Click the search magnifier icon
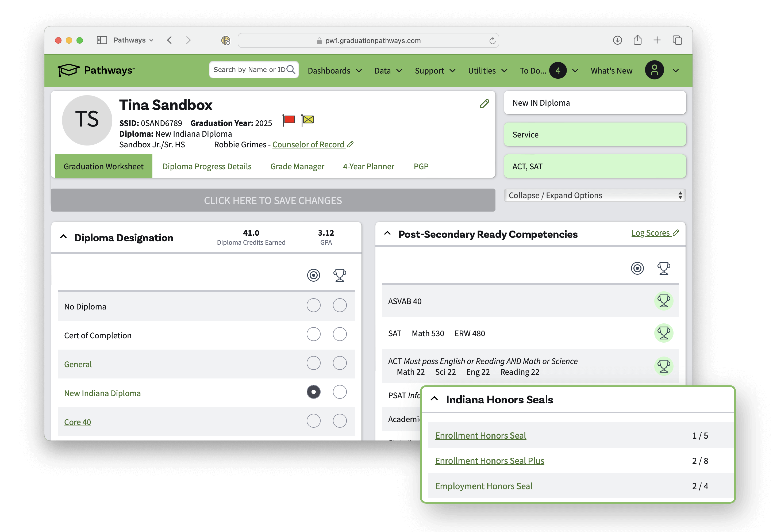Viewport: 773px width, 532px height. [291, 69]
